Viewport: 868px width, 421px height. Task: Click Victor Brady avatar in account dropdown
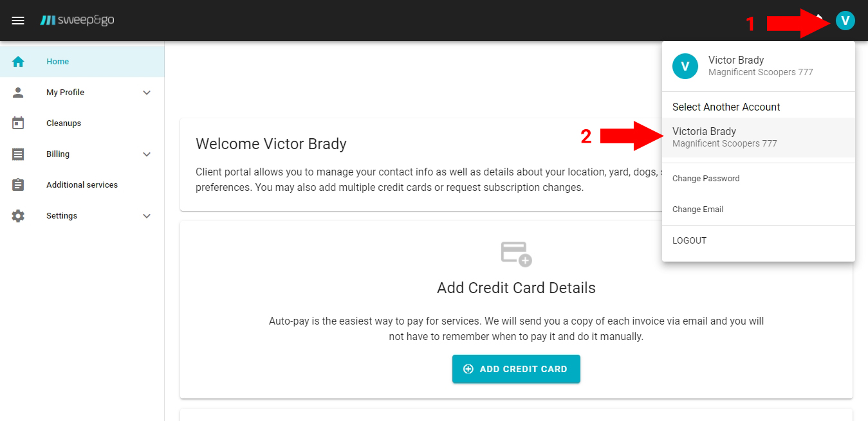click(x=685, y=66)
